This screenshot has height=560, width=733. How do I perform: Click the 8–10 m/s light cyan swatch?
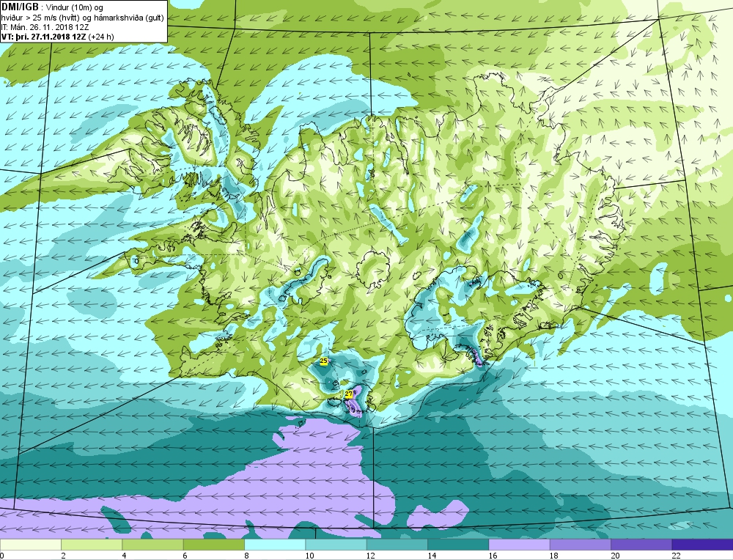[275, 545]
